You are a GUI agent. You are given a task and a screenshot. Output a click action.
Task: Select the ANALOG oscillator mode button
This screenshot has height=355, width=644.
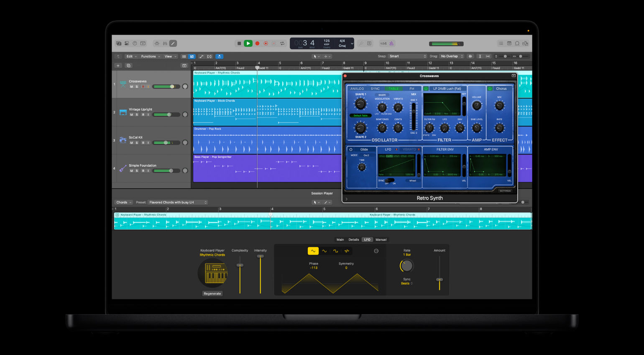pyautogui.click(x=357, y=89)
